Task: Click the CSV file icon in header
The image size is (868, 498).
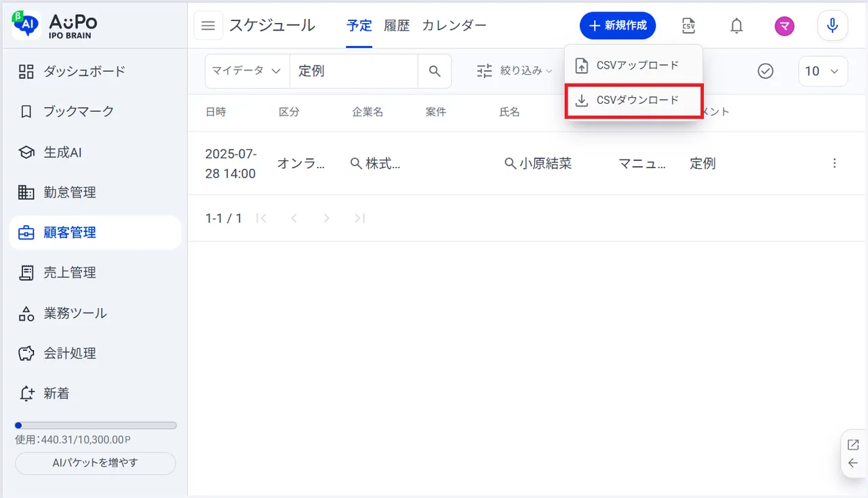Action: coord(688,26)
